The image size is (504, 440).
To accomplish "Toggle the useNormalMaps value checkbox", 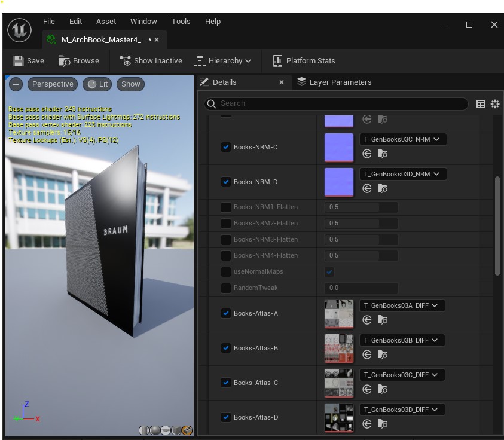I will [329, 272].
